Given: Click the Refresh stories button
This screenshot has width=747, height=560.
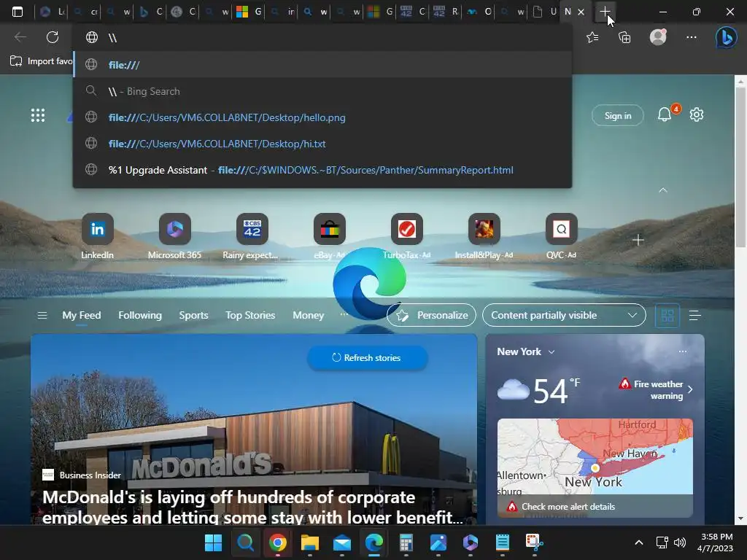Looking at the screenshot, I should [x=367, y=357].
